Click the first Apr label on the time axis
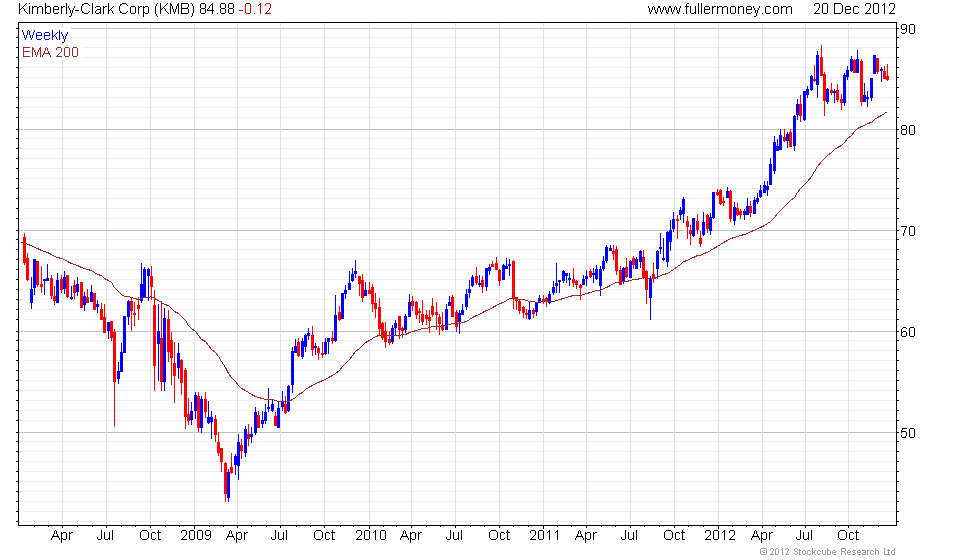This screenshot has height=560, width=980. 62,536
